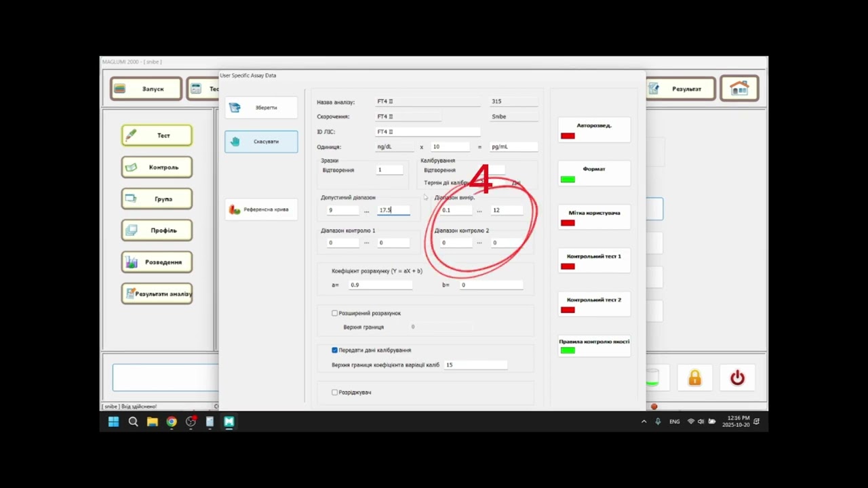Click Діапазон контролю 1 upper field

[394, 243]
